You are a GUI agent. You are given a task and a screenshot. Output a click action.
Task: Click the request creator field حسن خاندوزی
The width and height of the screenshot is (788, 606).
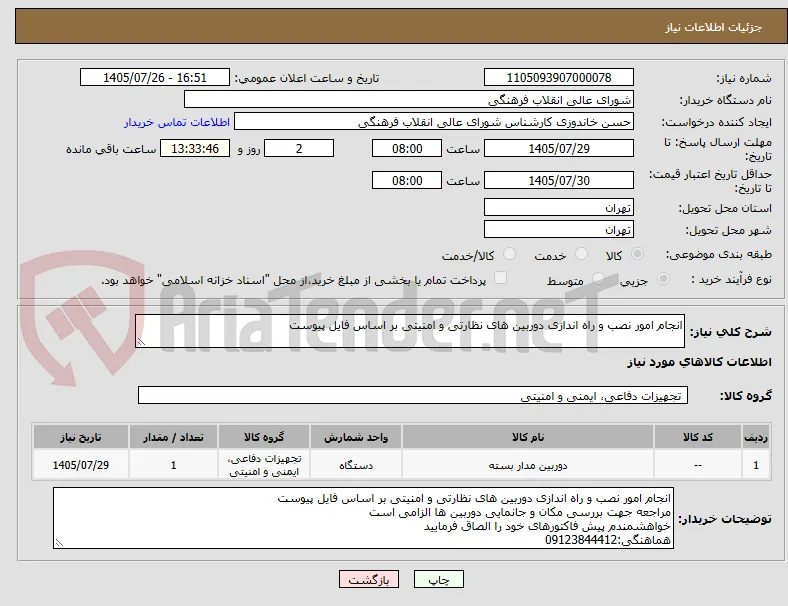coord(434,122)
